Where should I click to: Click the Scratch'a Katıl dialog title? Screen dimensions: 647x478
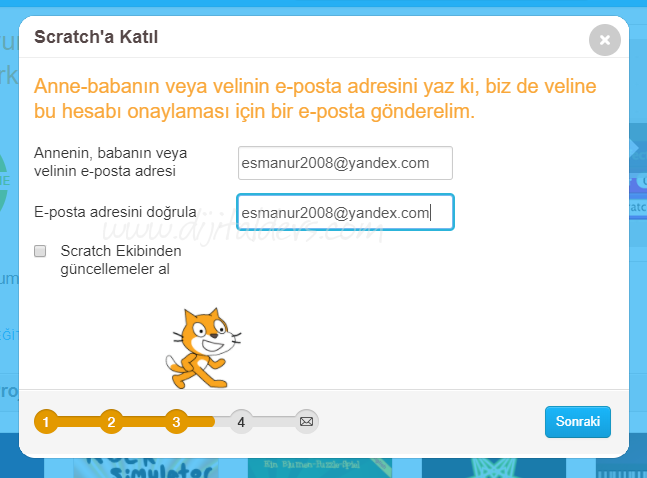pos(96,37)
